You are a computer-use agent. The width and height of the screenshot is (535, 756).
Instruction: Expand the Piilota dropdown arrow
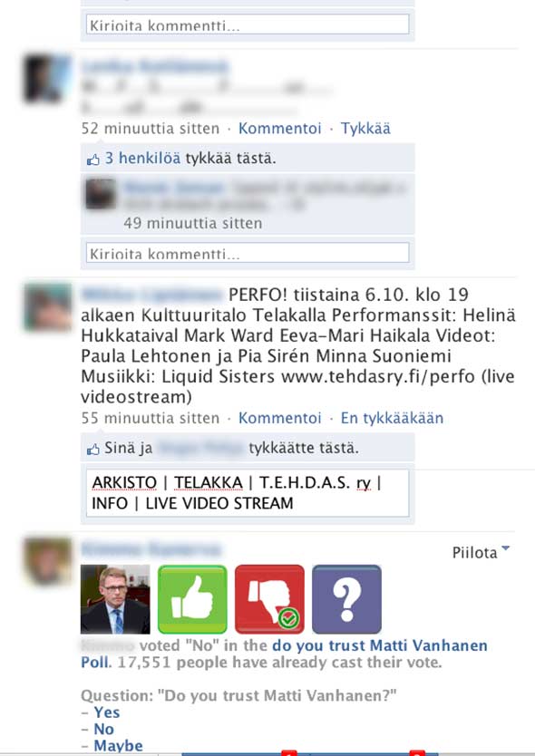[x=506, y=548]
